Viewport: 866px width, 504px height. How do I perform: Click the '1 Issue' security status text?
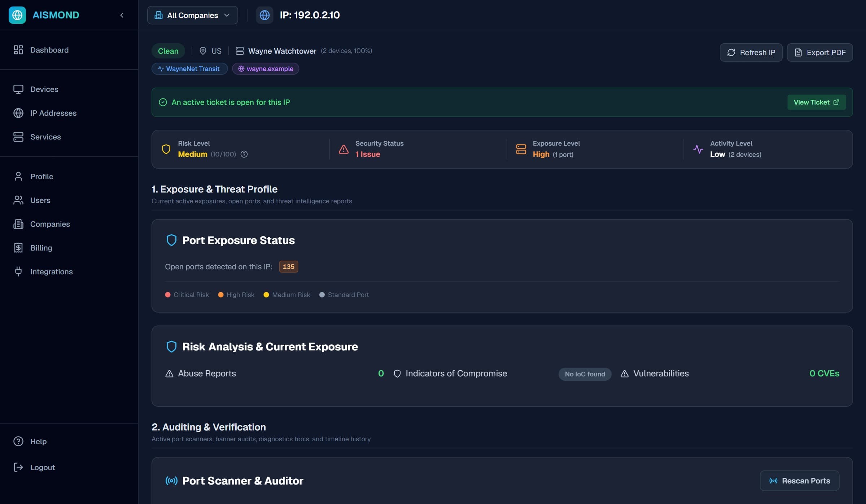(x=368, y=154)
